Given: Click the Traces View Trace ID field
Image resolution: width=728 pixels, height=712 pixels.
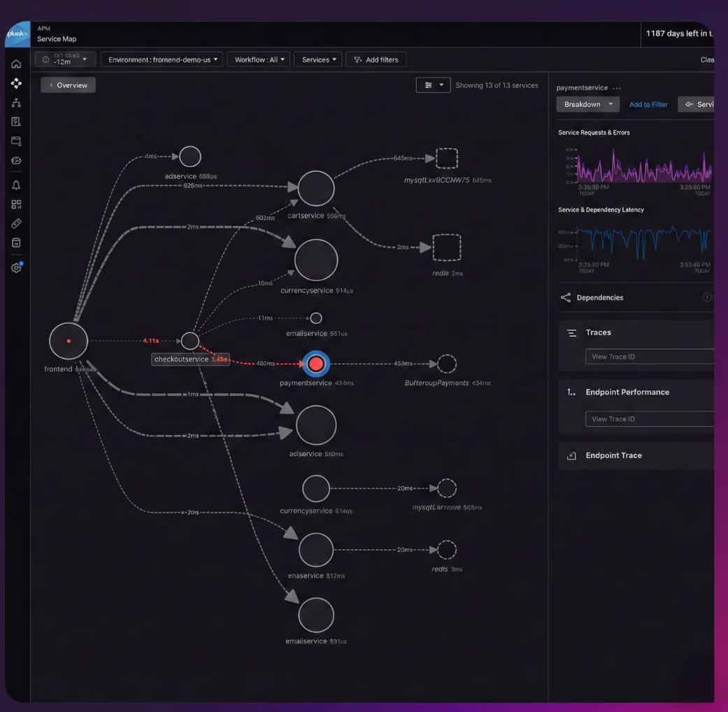Looking at the screenshot, I should [650, 357].
